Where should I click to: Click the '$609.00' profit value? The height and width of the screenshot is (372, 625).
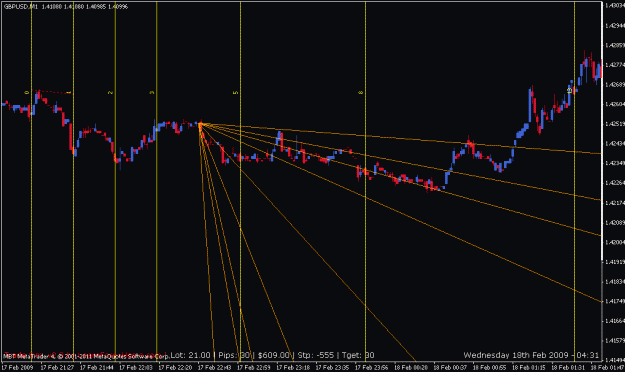274,355
